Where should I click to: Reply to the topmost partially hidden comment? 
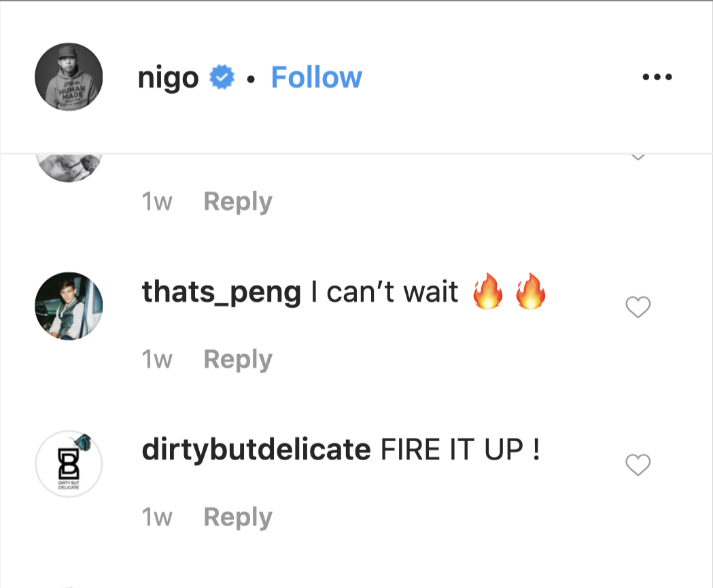click(238, 202)
